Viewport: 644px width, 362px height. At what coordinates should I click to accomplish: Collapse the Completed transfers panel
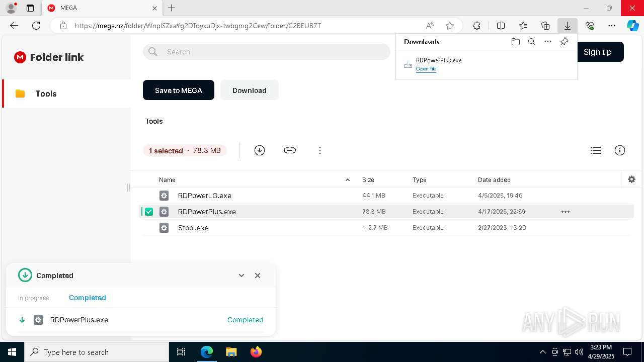coord(242,276)
